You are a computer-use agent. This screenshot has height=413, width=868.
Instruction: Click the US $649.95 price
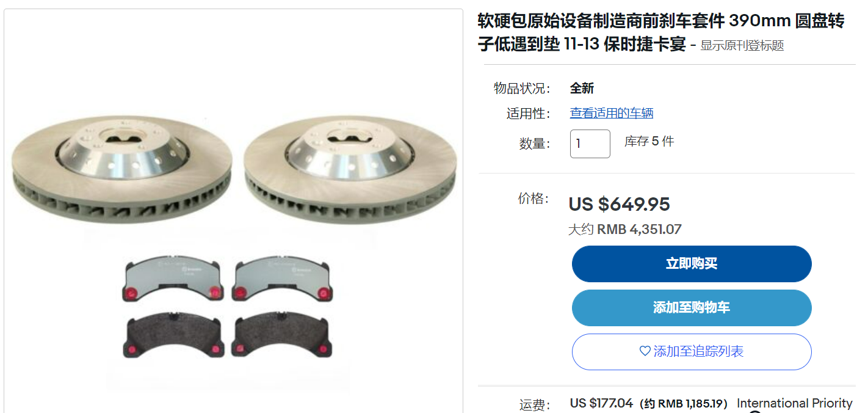click(620, 204)
